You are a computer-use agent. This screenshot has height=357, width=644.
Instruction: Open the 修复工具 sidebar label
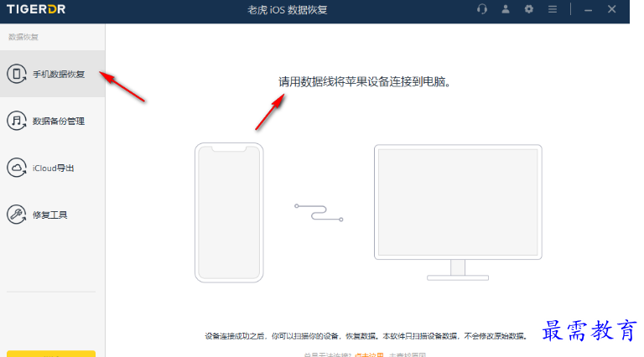49,215
